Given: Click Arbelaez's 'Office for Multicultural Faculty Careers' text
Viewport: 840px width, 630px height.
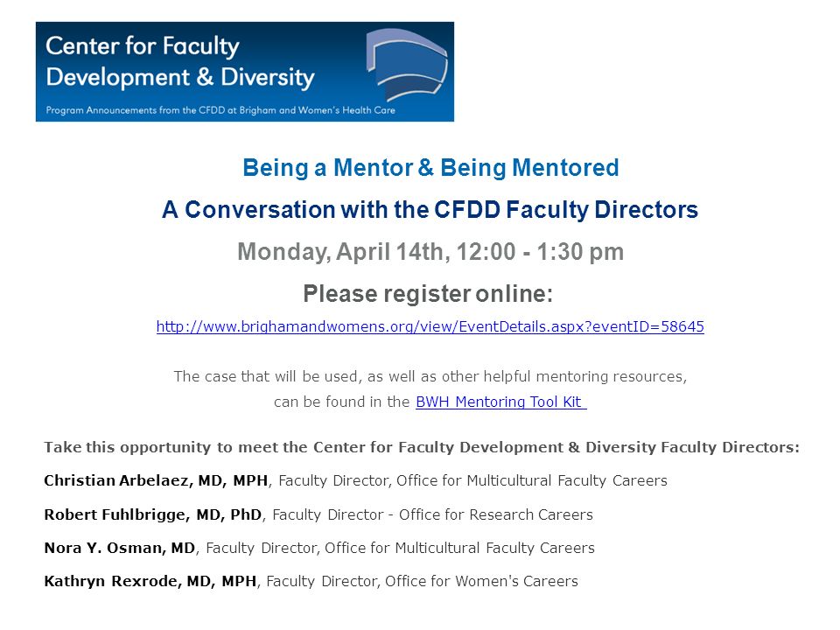Looking at the screenshot, I should (532, 480).
